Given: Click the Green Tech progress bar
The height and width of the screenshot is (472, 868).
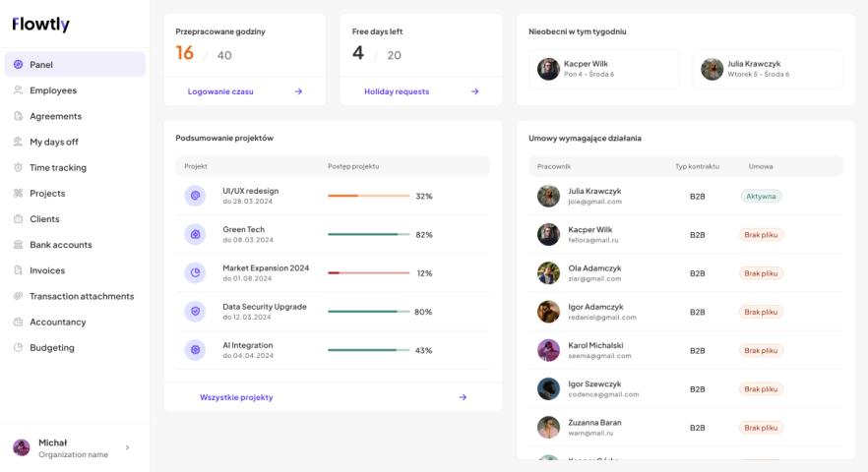Looking at the screenshot, I should [x=369, y=235].
